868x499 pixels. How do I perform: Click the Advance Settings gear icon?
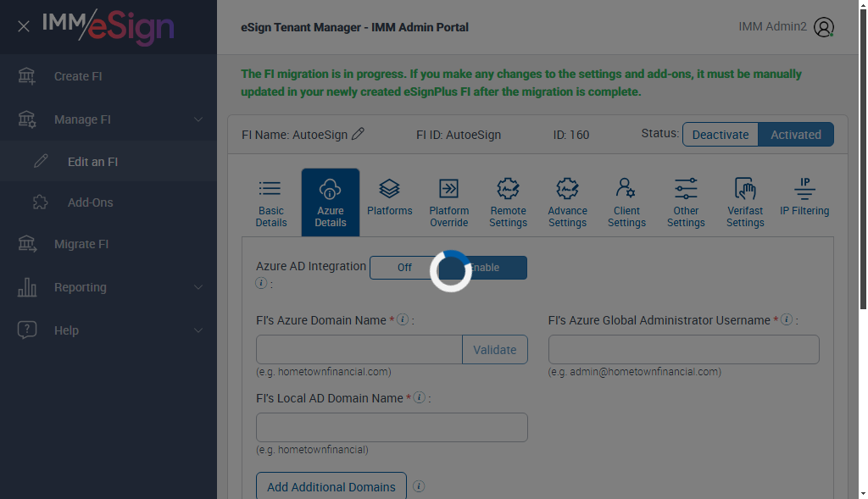coord(567,189)
